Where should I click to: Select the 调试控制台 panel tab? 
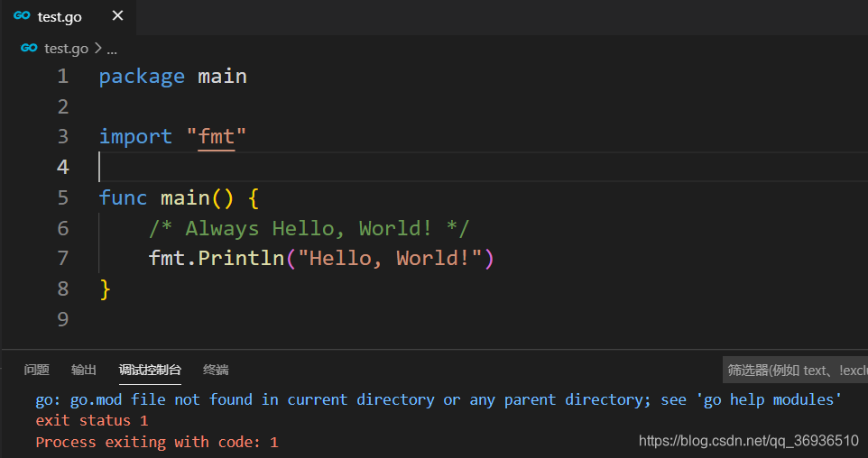click(150, 370)
